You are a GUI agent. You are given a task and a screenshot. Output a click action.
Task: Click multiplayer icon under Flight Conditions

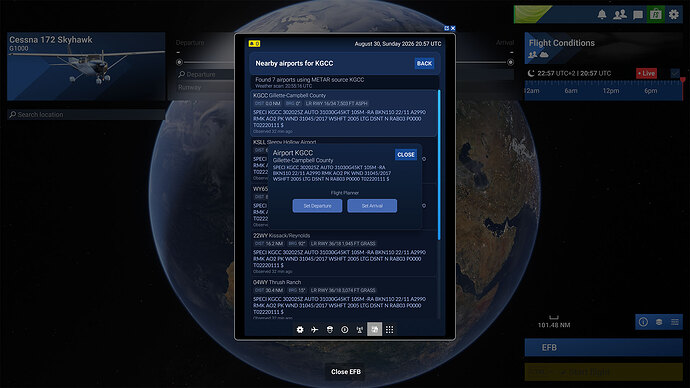click(x=532, y=55)
